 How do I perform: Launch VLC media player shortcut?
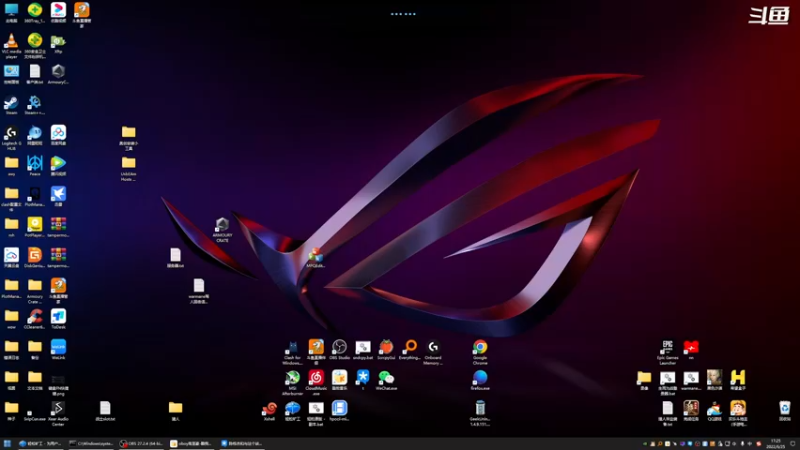(x=11, y=40)
